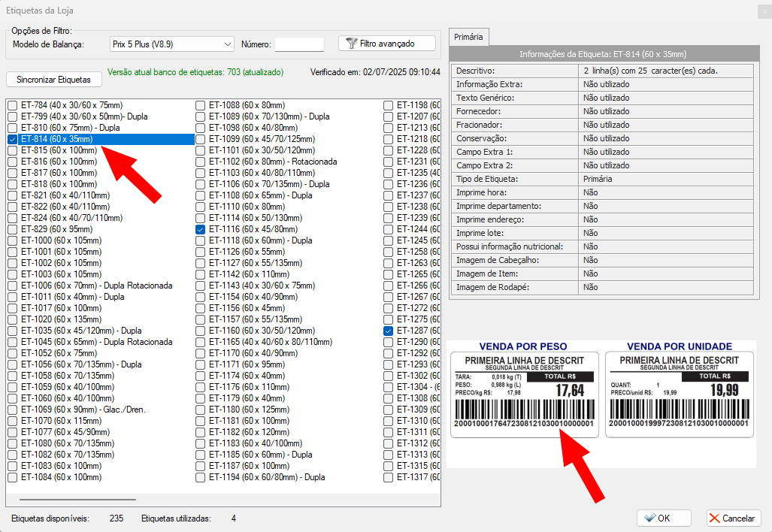Check ET-1102 (60 x 80mm) - Rotacionada

(200, 162)
